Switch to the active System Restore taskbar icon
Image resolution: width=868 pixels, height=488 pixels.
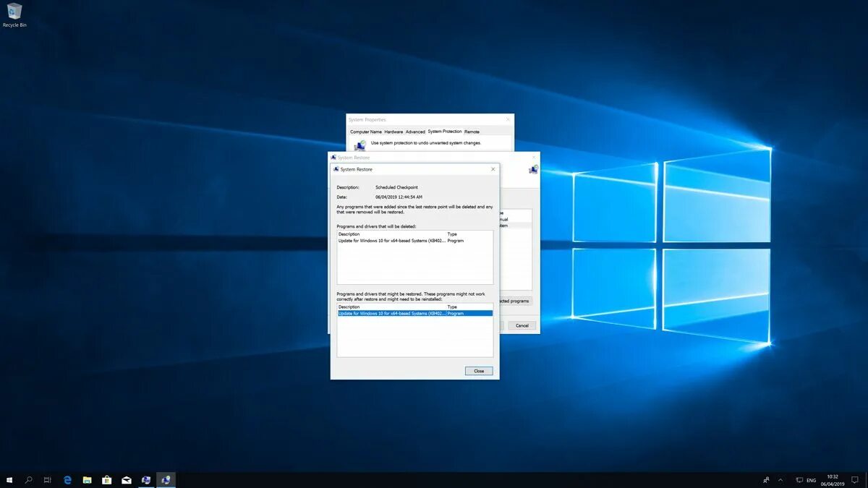tap(166, 480)
